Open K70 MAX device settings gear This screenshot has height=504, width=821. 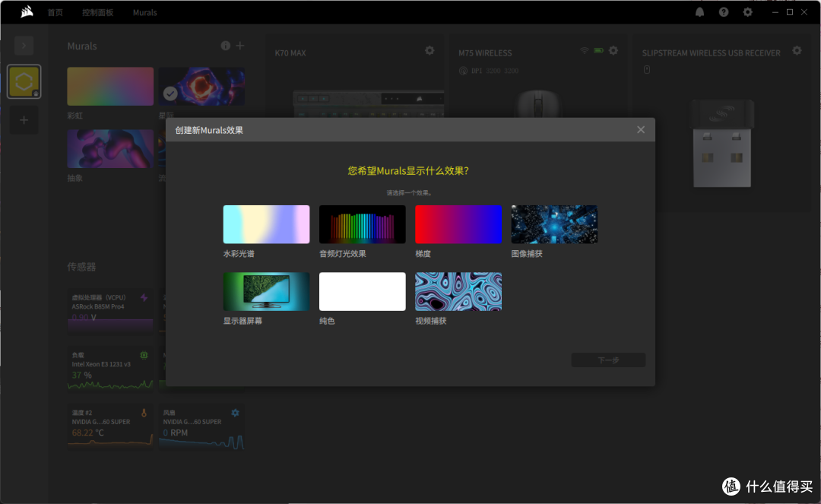point(430,50)
